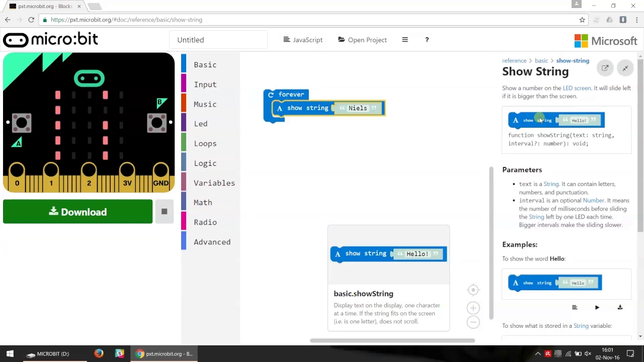
Task: Download the Hello example
Action: pos(620,307)
